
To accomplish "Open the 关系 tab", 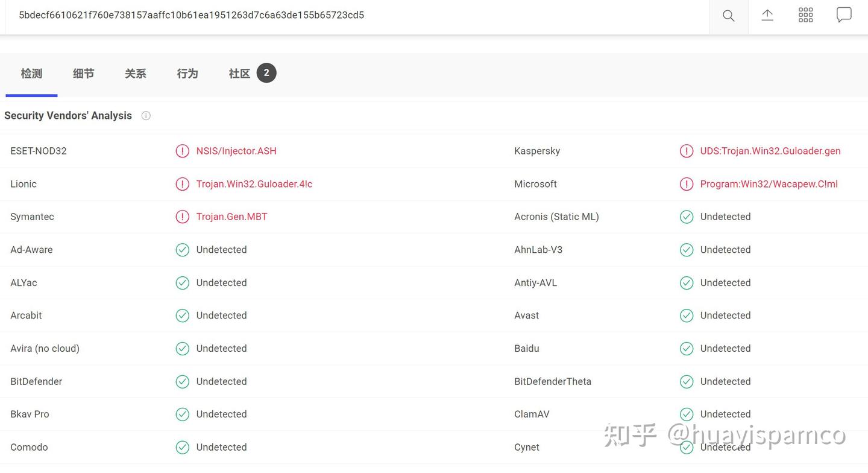I will point(135,74).
